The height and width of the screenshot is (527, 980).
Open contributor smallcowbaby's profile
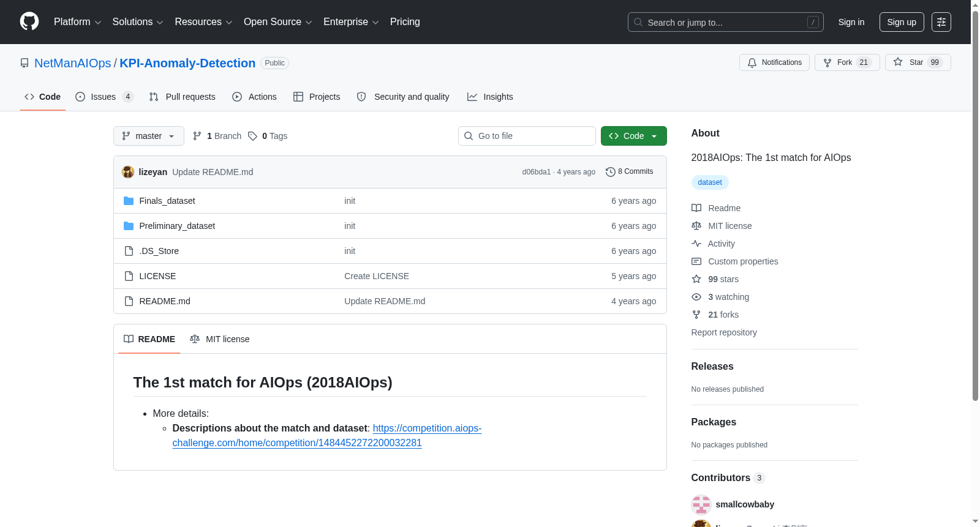click(745, 504)
